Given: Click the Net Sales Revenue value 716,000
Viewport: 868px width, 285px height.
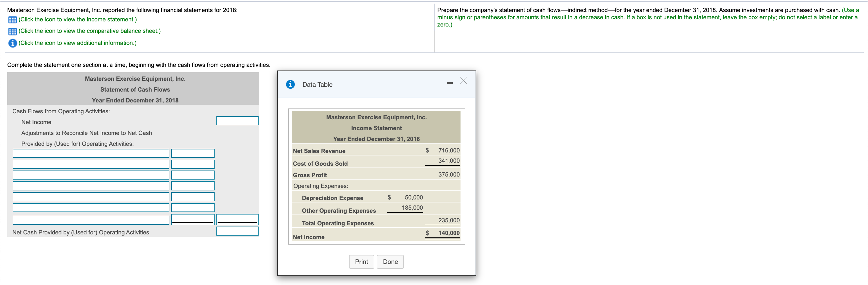Looking at the screenshot, I should click(x=449, y=150).
